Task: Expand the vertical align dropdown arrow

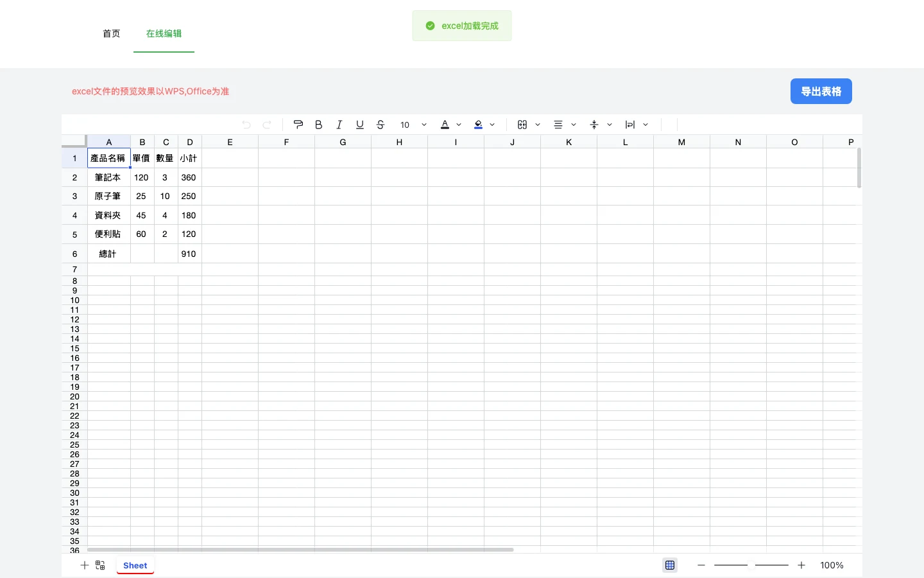Action: pos(610,125)
